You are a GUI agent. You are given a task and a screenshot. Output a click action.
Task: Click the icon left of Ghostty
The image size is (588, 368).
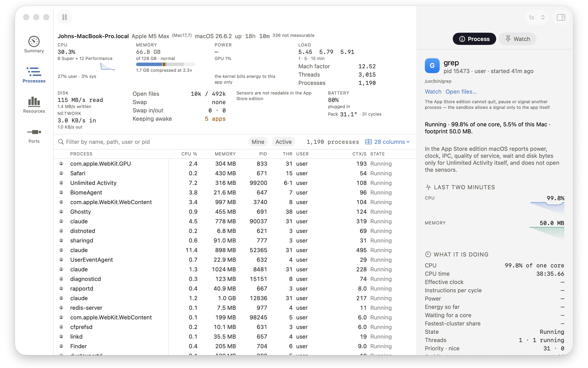61,212
